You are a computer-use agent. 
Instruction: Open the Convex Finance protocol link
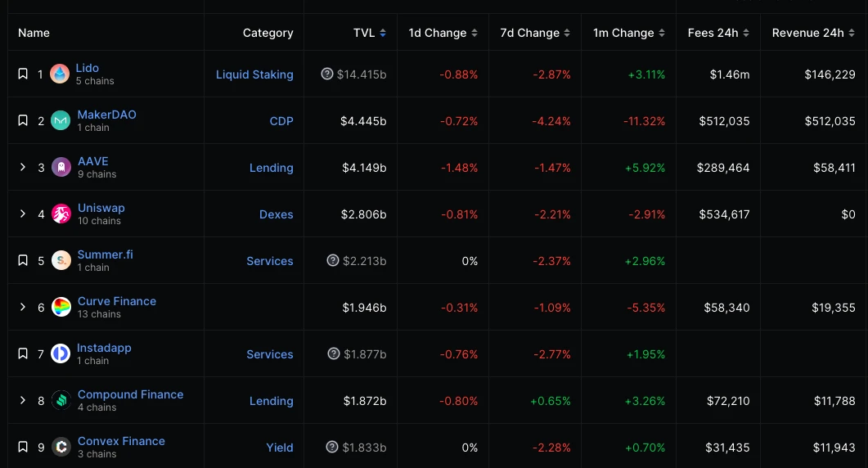121,441
